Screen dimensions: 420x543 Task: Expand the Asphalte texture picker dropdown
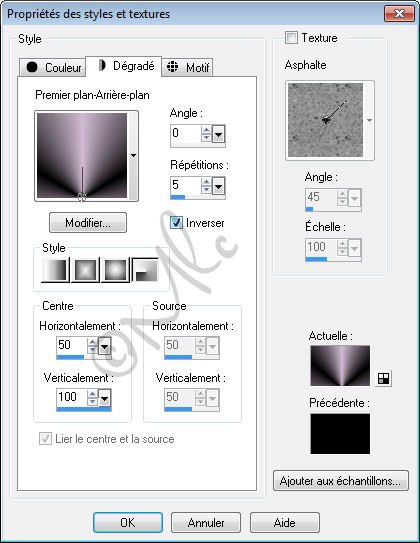coord(369,121)
